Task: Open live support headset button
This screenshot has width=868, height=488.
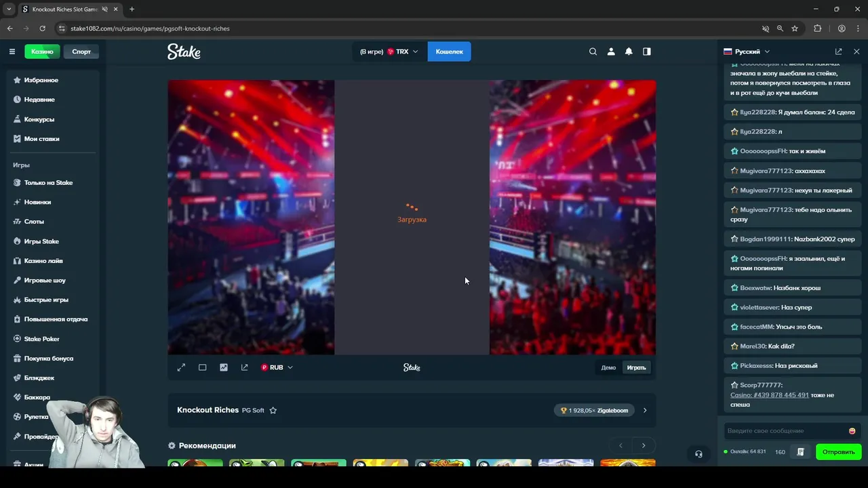Action: 698,454
